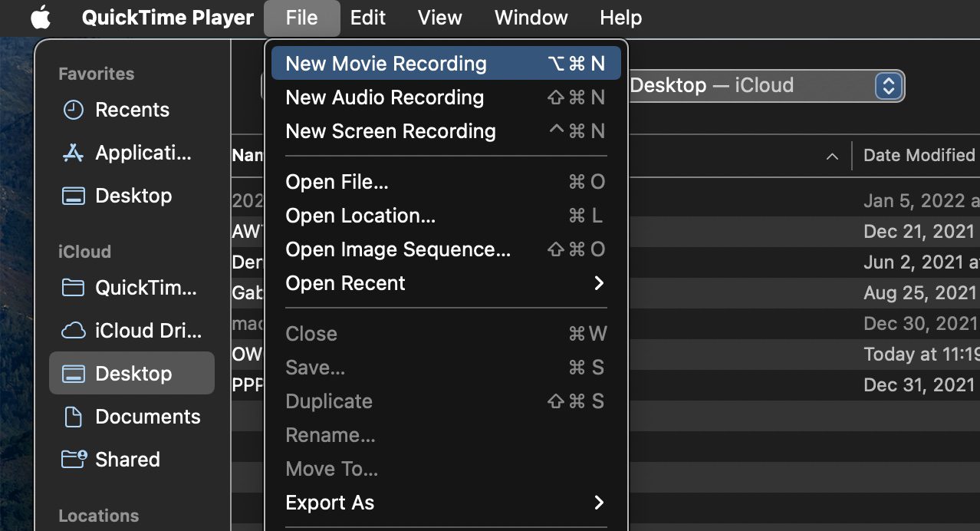Viewport: 980px width, 531px height.
Task: Toggle sort order arrow in Name column
Action: (832, 156)
